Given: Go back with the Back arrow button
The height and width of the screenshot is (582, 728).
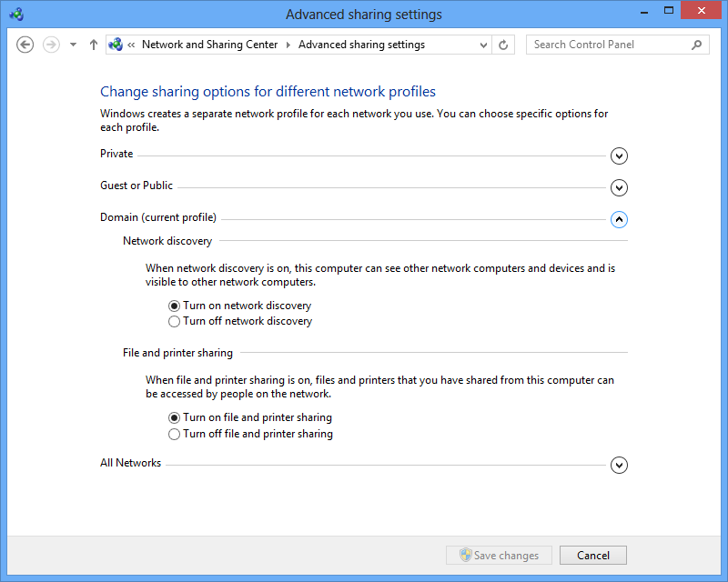Looking at the screenshot, I should pos(25,45).
